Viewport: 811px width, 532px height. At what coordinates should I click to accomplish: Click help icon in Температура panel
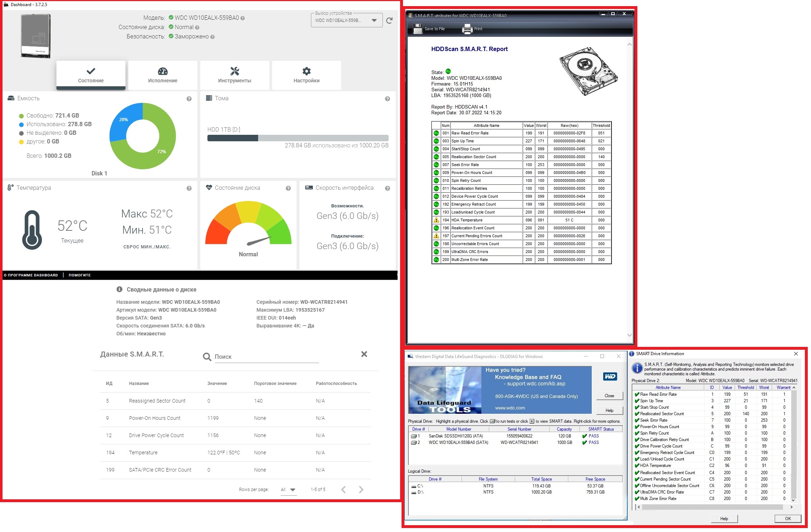[x=189, y=188]
